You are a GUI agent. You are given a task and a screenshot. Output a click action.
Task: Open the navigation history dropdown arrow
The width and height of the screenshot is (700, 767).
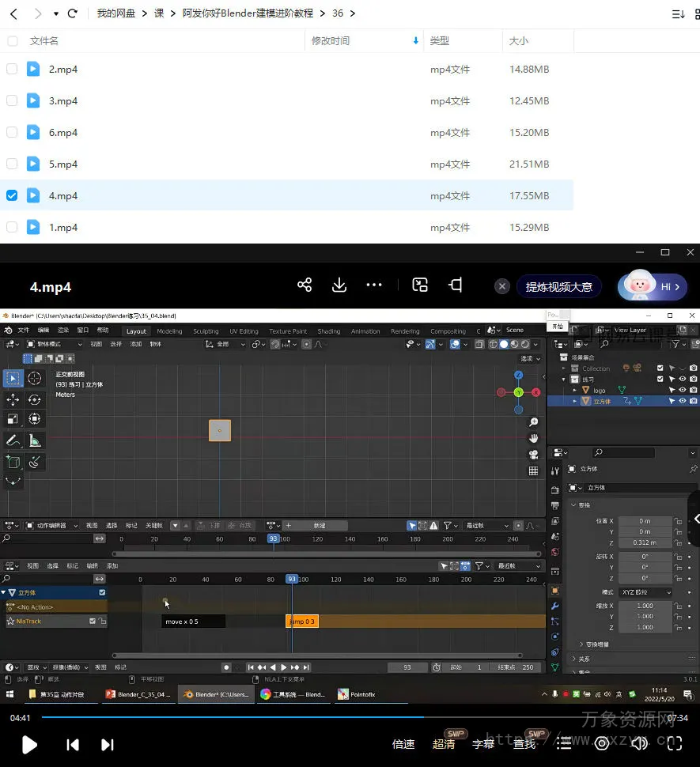[x=55, y=13]
